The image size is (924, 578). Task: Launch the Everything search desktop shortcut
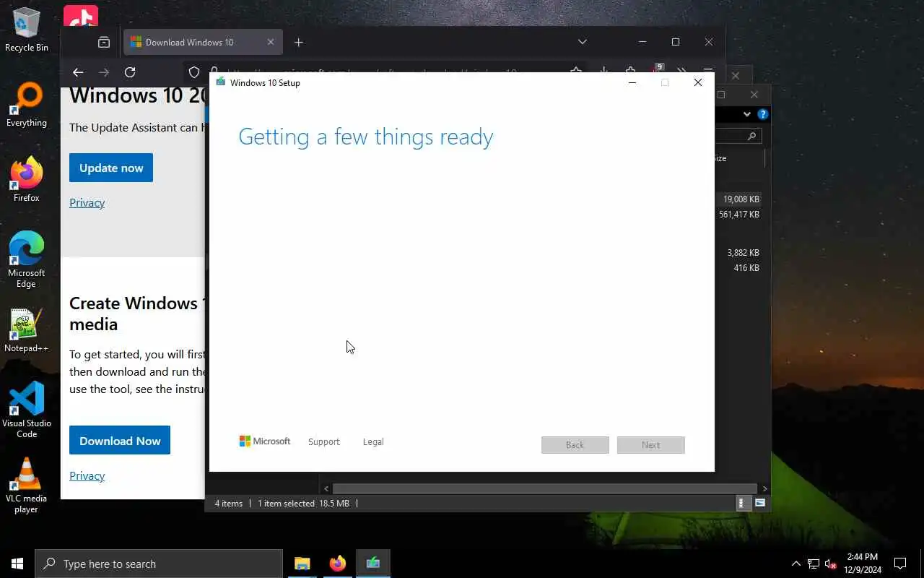click(x=27, y=105)
